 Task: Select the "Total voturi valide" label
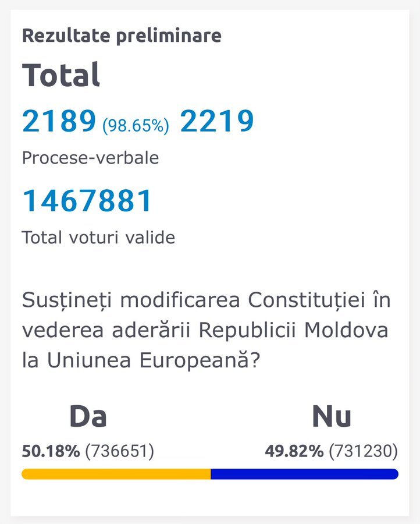click(x=98, y=238)
